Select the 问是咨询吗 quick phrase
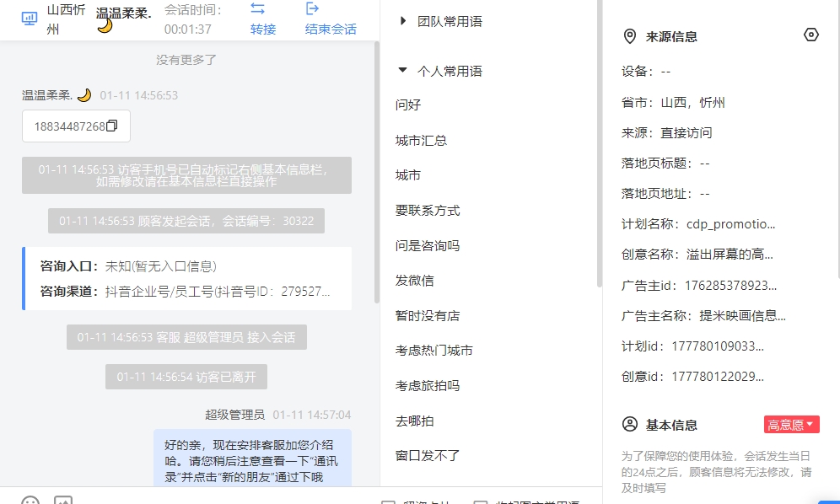 click(428, 246)
